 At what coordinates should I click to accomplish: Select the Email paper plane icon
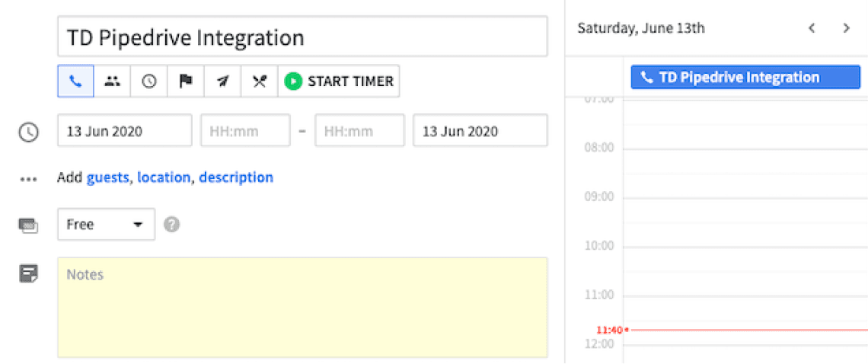[x=222, y=81]
